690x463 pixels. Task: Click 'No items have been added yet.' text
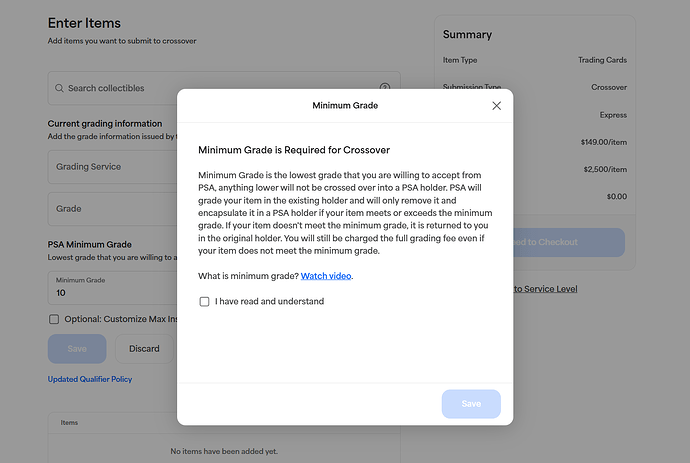[x=224, y=451]
